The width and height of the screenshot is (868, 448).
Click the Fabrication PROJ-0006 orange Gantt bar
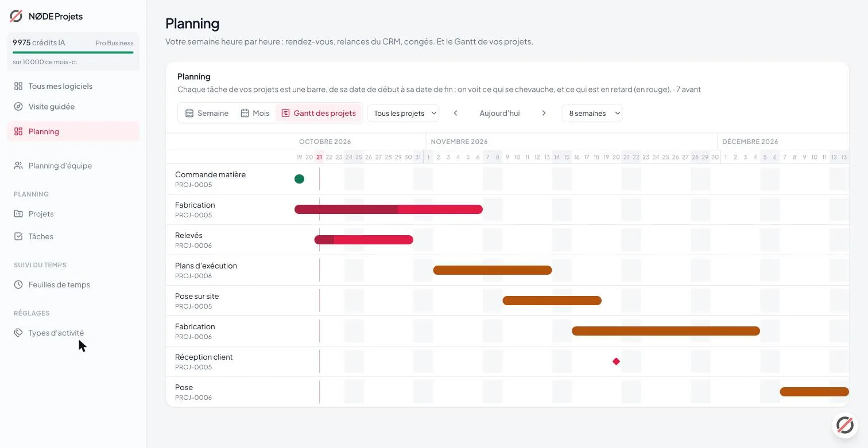pyautogui.click(x=666, y=331)
